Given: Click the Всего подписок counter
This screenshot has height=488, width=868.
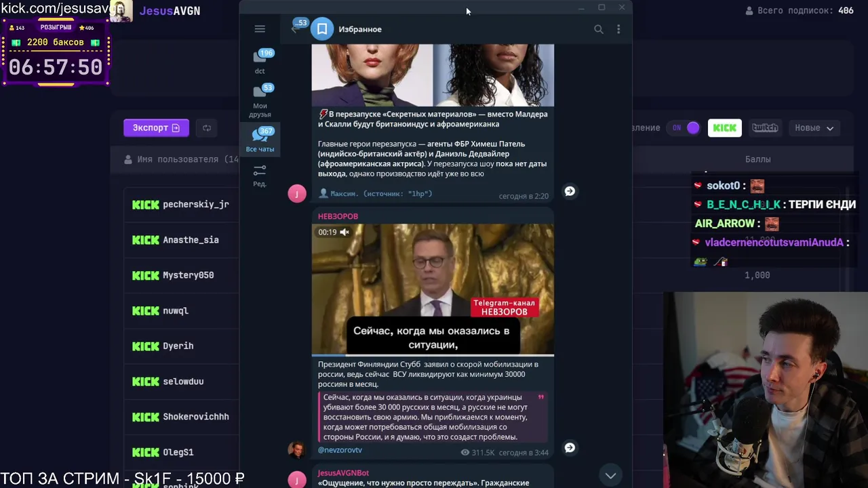Looking at the screenshot, I should coord(800,11).
